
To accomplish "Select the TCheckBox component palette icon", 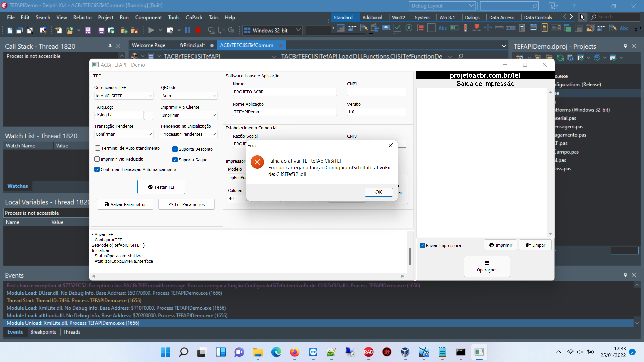I will click(x=397, y=28).
